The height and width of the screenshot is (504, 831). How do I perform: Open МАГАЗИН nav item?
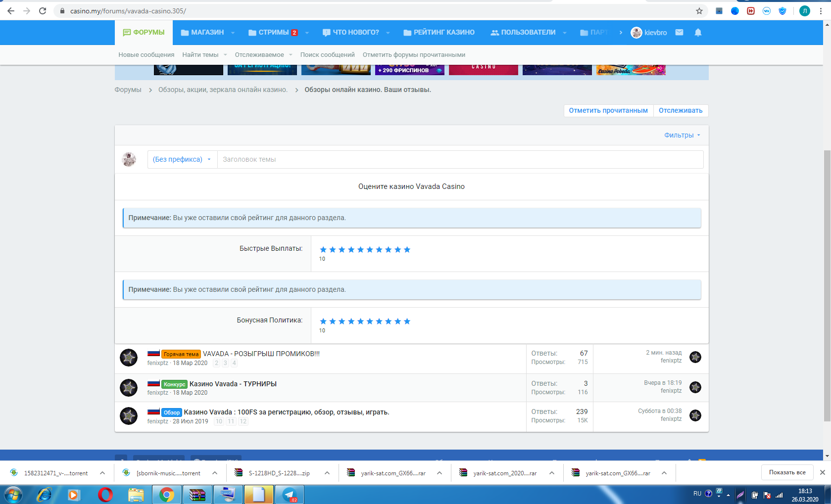[202, 32]
